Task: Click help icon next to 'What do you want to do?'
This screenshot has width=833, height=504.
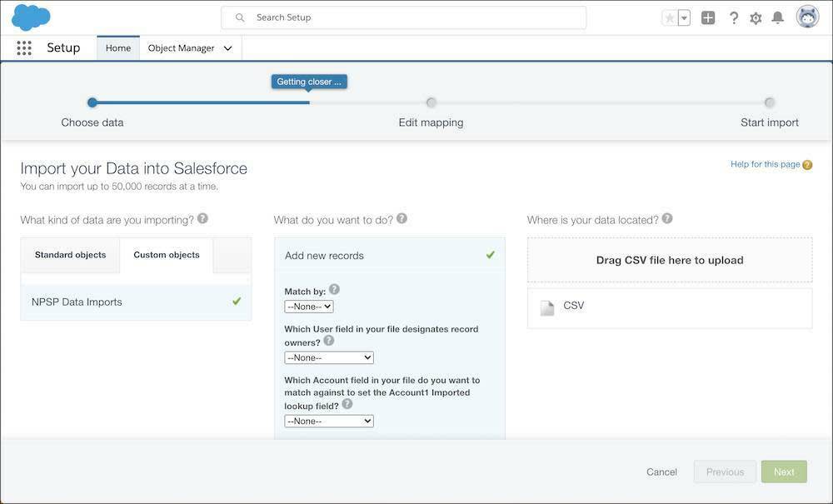Action: [402, 218]
